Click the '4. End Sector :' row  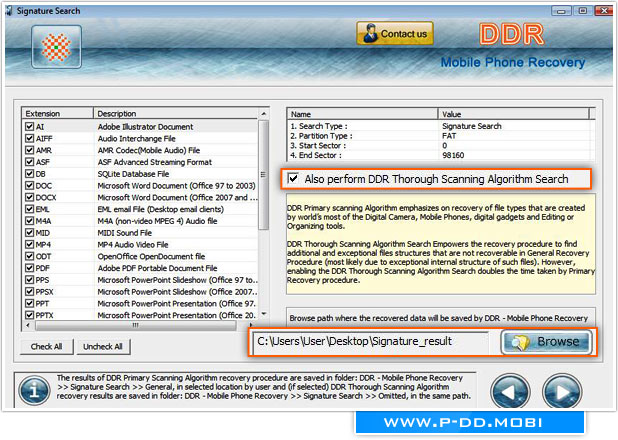click(x=440, y=155)
